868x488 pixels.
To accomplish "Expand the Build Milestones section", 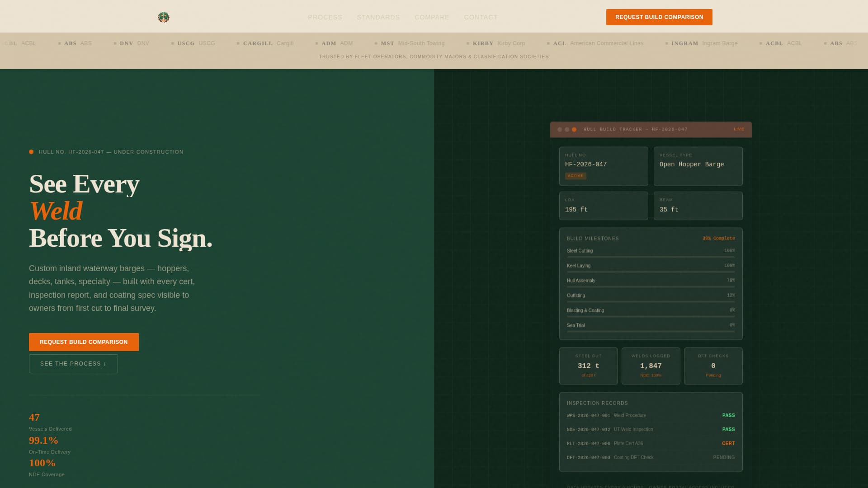I will click(x=592, y=238).
